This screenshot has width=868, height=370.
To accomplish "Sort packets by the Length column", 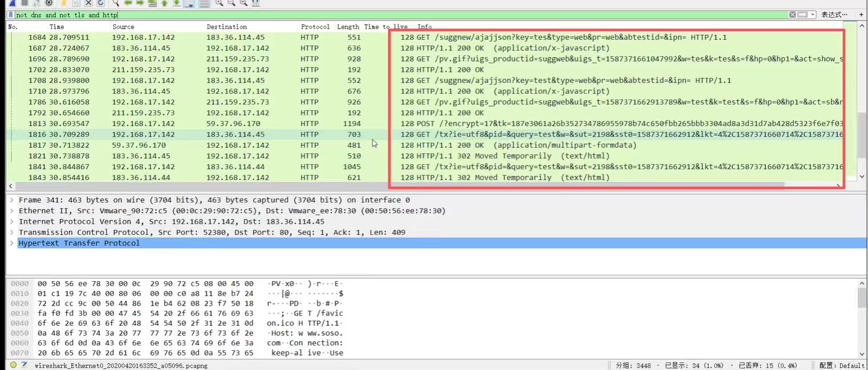I will (348, 27).
